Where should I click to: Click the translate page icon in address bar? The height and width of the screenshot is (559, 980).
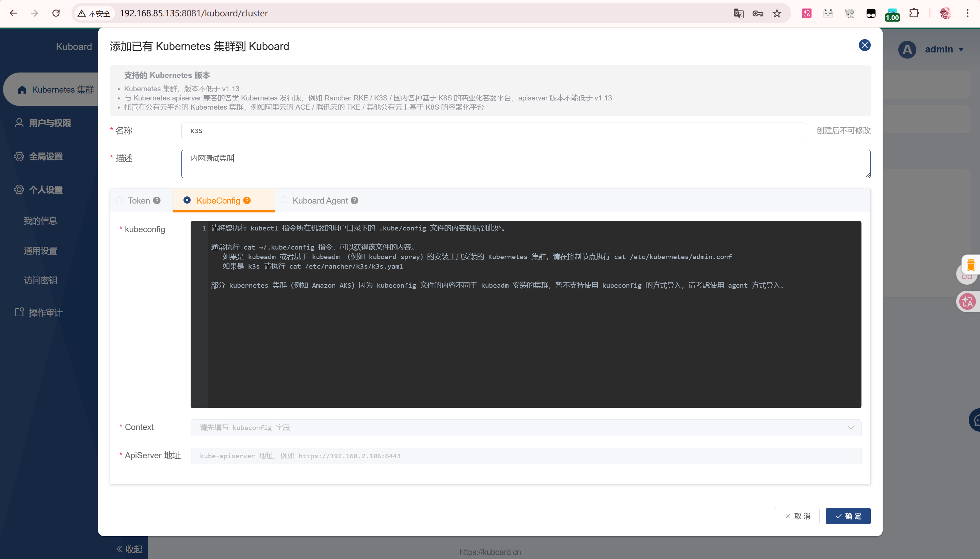738,13
